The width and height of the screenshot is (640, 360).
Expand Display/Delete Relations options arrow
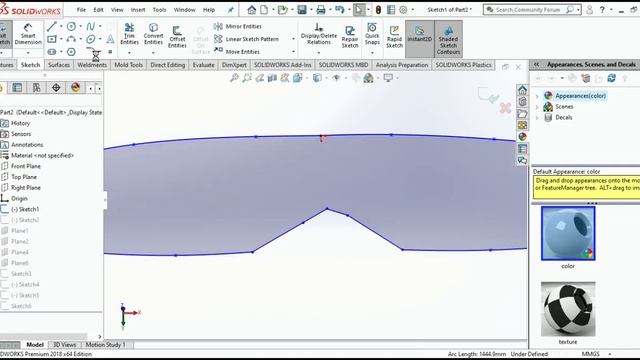pyautogui.click(x=318, y=53)
